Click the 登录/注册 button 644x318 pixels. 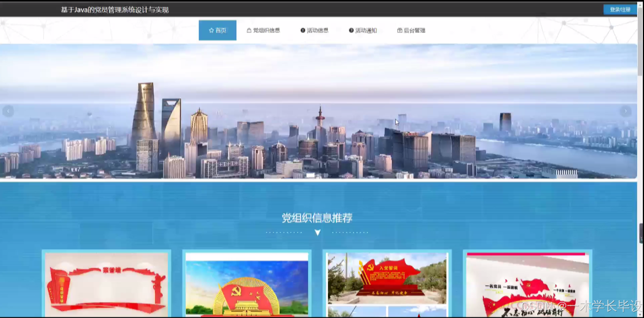point(620,10)
